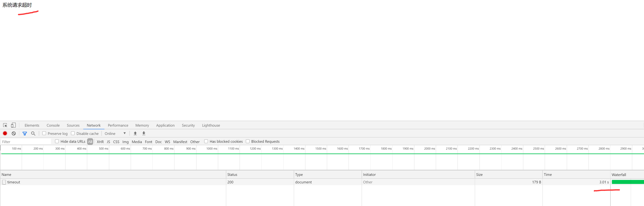Filter requests by Media
The image size is (644, 206).
pyautogui.click(x=137, y=142)
